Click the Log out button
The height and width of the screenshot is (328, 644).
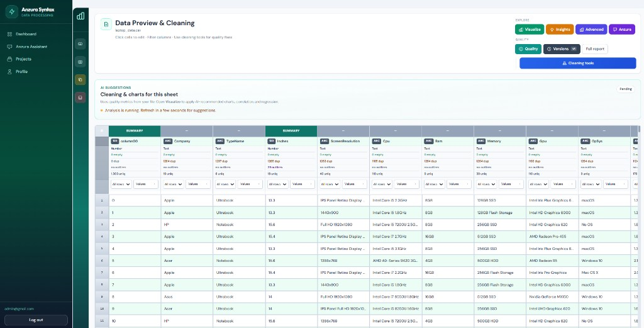coord(36,320)
